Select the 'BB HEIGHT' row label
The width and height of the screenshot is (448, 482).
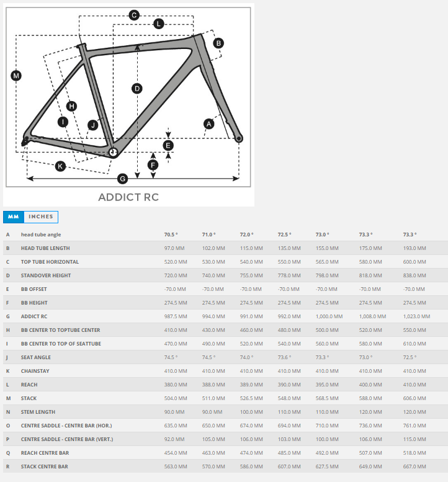click(34, 303)
